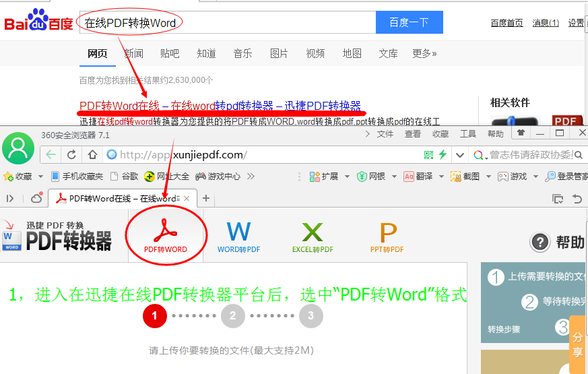The image size is (588, 374).
Task: Open the search engine selector dropdown
Action: point(480,155)
